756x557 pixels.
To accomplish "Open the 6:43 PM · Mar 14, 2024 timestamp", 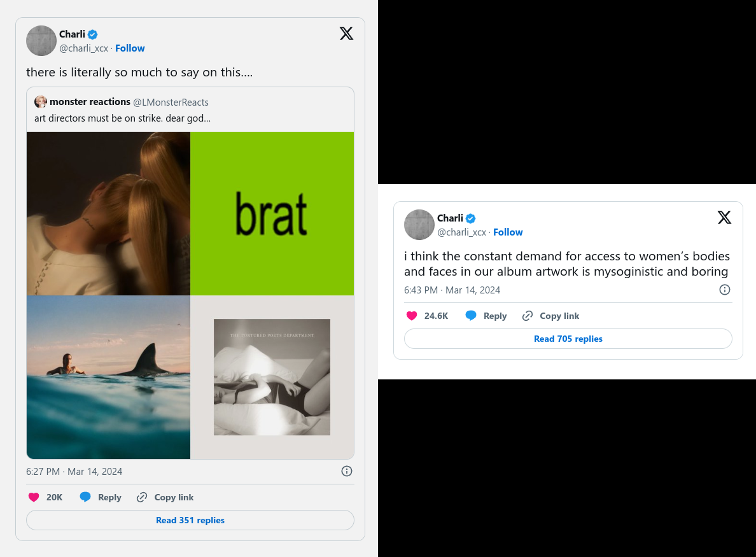I will click(452, 290).
